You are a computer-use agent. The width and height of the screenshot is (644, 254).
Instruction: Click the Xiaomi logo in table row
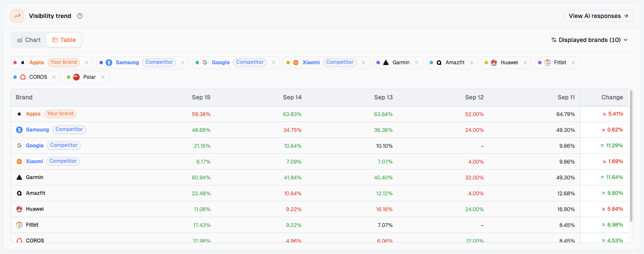pyautogui.click(x=19, y=161)
